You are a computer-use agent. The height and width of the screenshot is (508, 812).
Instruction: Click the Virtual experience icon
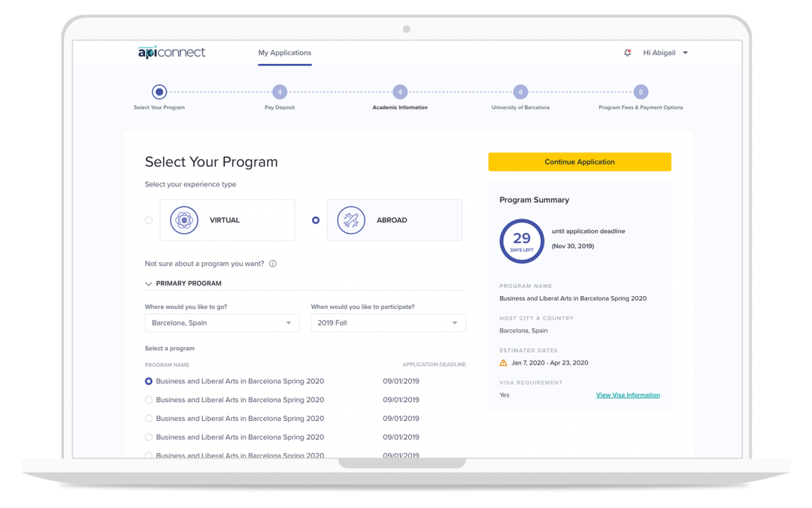coord(183,219)
